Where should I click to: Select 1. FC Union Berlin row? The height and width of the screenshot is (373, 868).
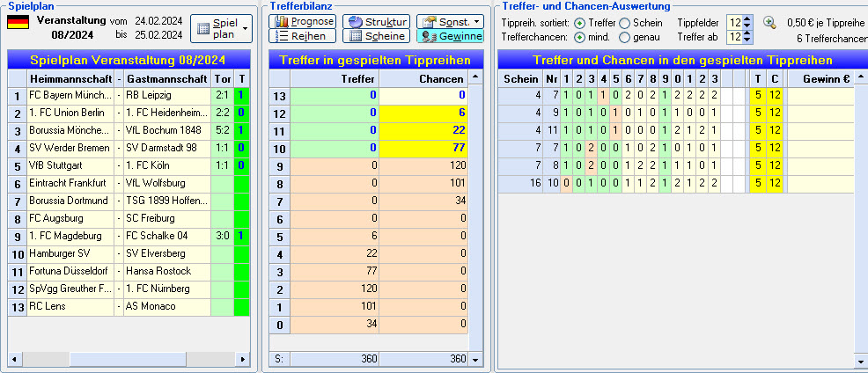[129, 113]
